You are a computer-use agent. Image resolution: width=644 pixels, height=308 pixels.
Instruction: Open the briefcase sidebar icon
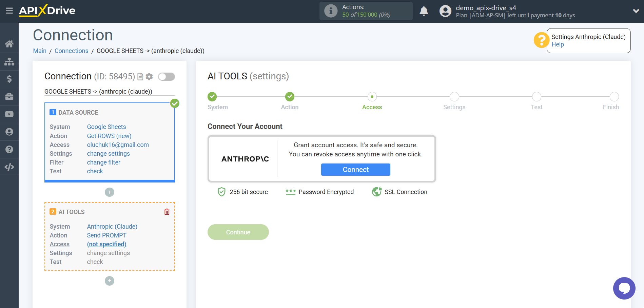point(9,97)
